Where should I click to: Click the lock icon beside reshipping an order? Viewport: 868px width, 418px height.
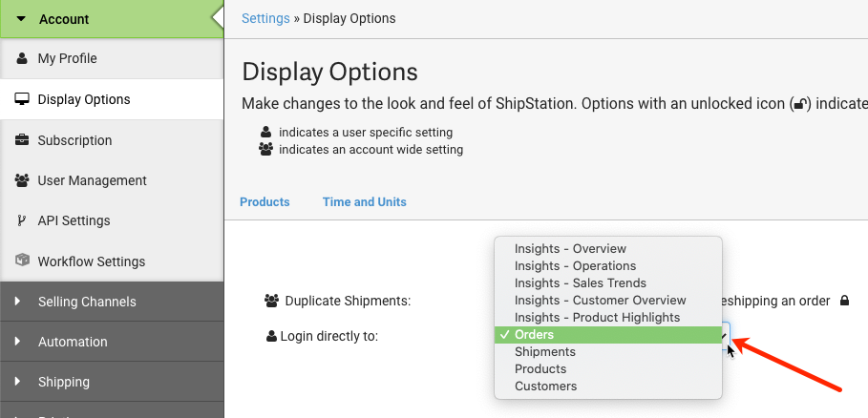[844, 301]
